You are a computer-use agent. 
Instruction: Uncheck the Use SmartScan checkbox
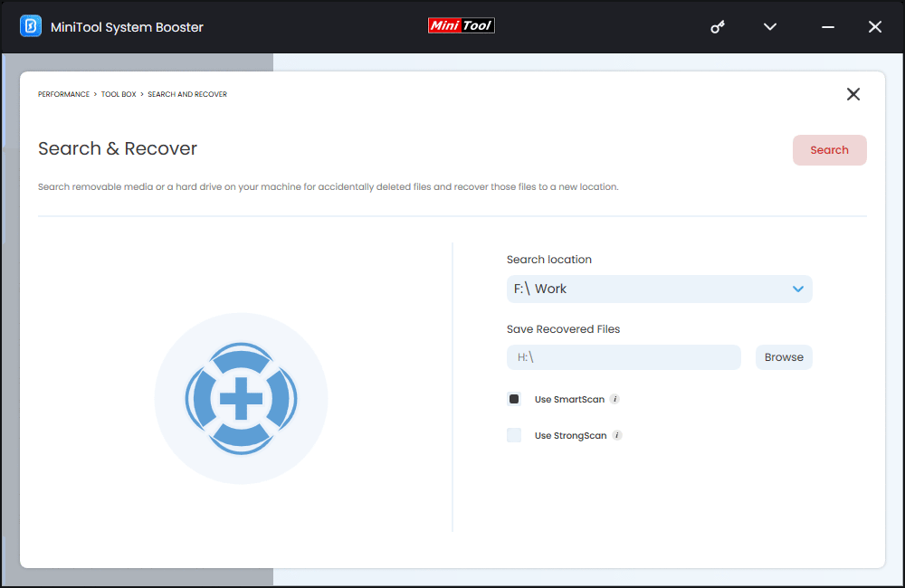[x=514, y=399]
